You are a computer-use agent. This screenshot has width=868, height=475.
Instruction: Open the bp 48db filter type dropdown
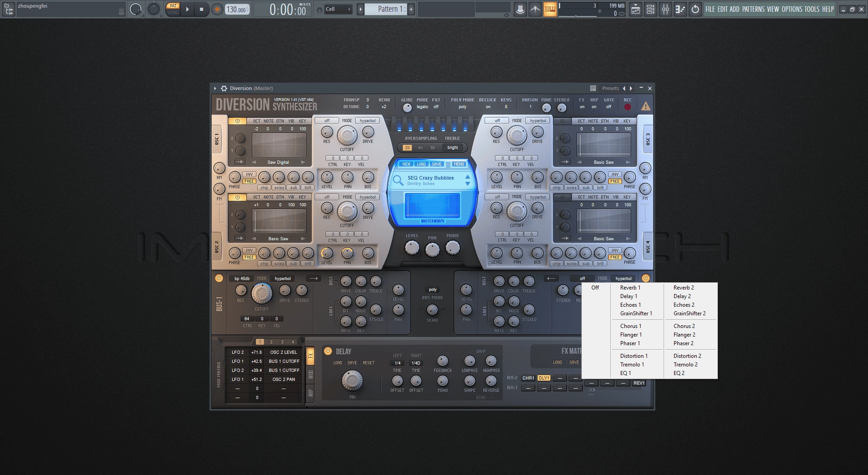pyautogui.click(x=242, y=278)
